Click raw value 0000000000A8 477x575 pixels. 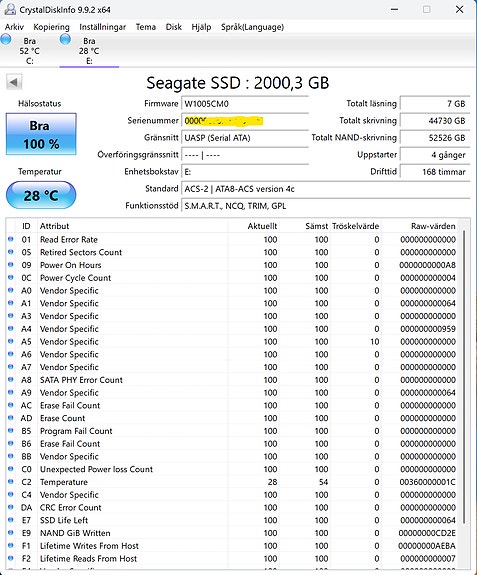428,265
